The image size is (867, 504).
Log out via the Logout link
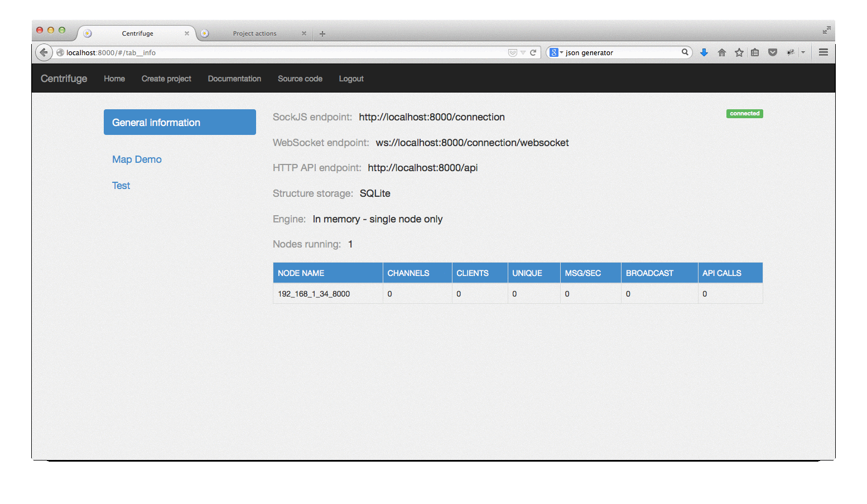[x=351, y=79]
